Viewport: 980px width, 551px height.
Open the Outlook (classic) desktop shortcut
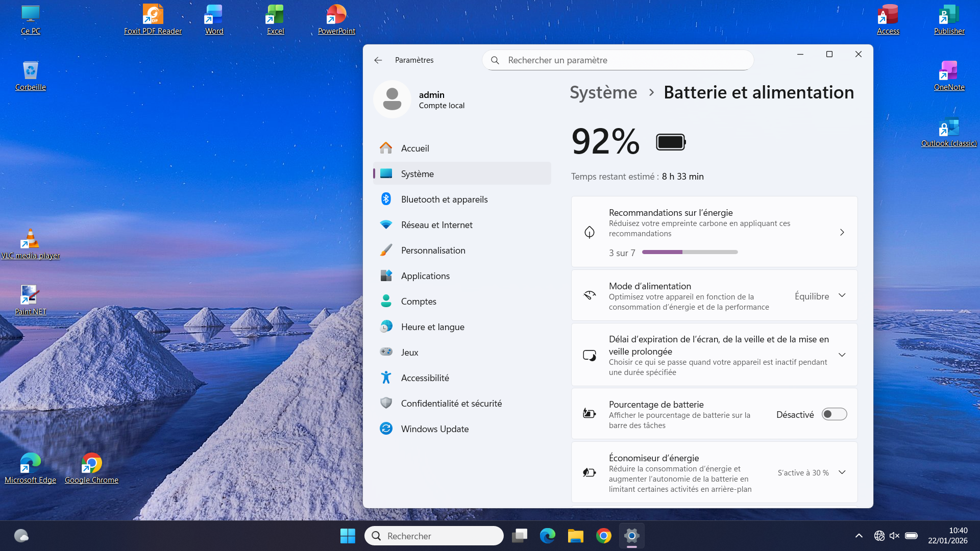[x=949, y=132]
